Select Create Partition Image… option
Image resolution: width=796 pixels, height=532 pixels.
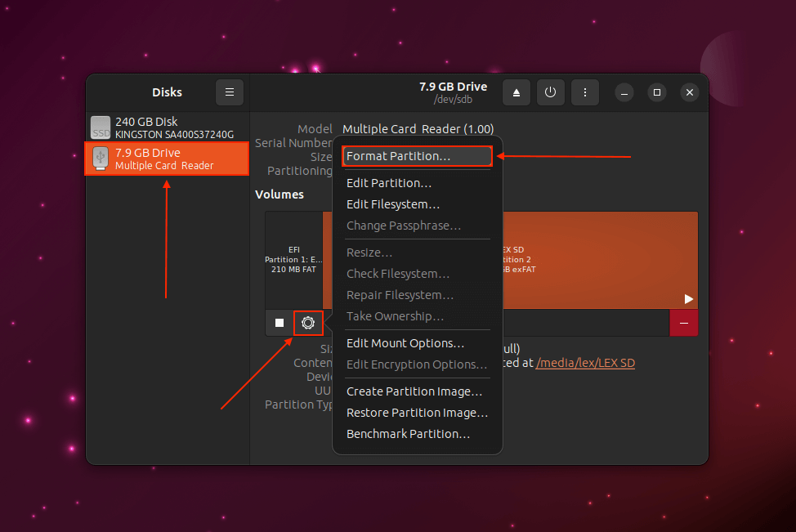[x=414, y=391]
